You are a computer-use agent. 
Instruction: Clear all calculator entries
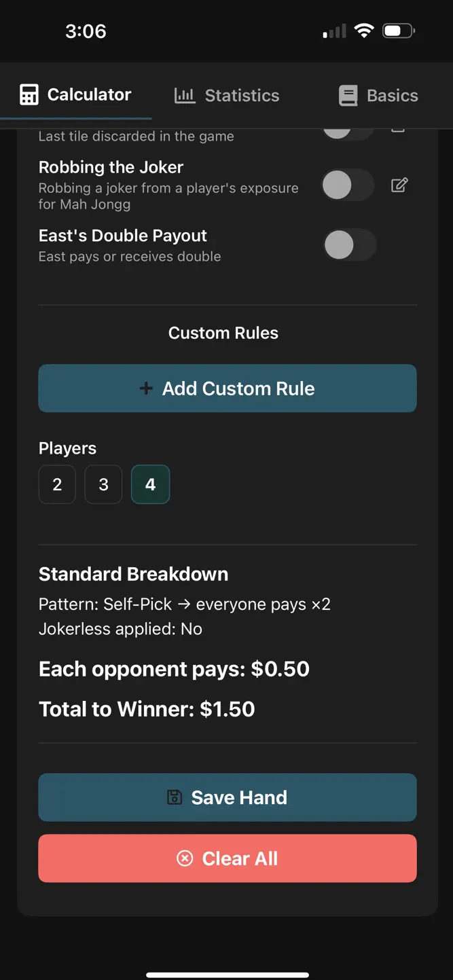pyautogui.click(x=228, y=858)
